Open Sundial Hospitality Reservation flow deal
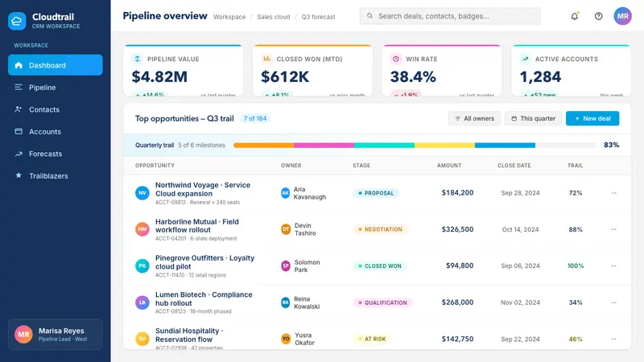The width and height of the screenshot is (644, 362). (189, 335)
